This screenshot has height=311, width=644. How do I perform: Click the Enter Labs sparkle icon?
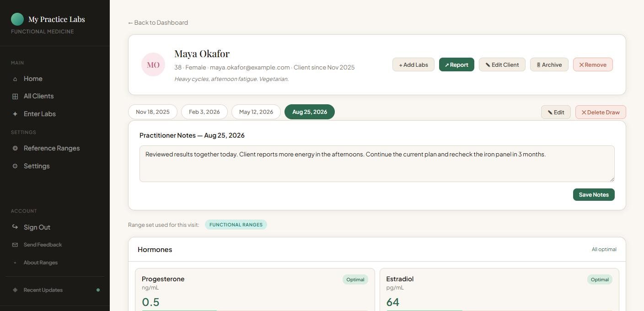pos(15,114)
